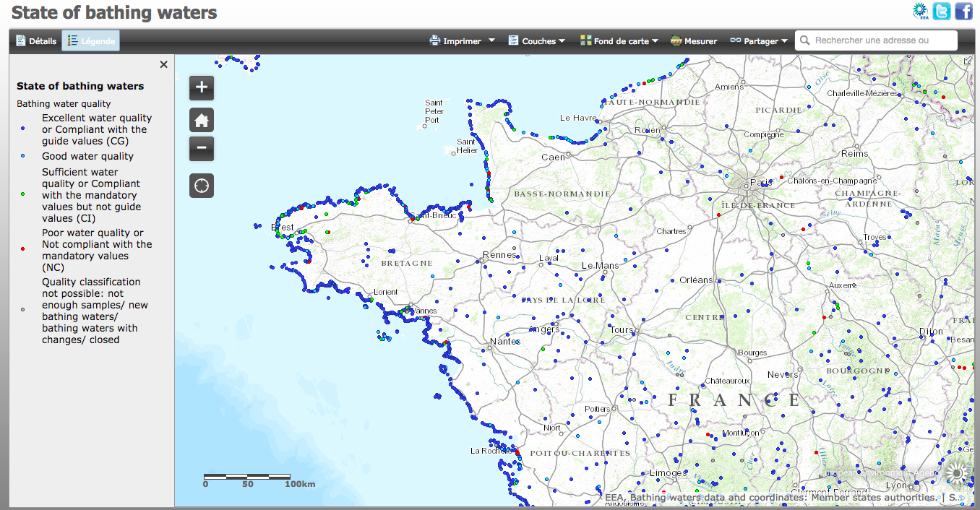
Task: Switch to the Détails tab
Action: (x=36, y=41)
